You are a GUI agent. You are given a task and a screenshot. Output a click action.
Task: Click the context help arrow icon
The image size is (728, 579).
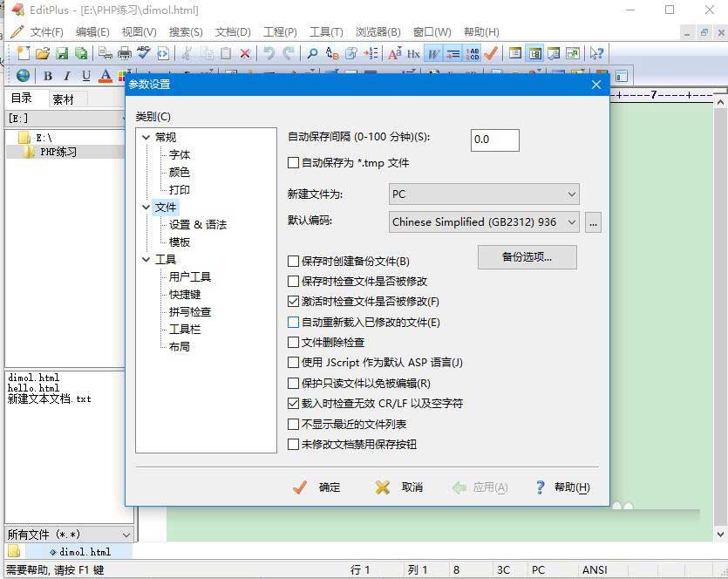[596, 54]
